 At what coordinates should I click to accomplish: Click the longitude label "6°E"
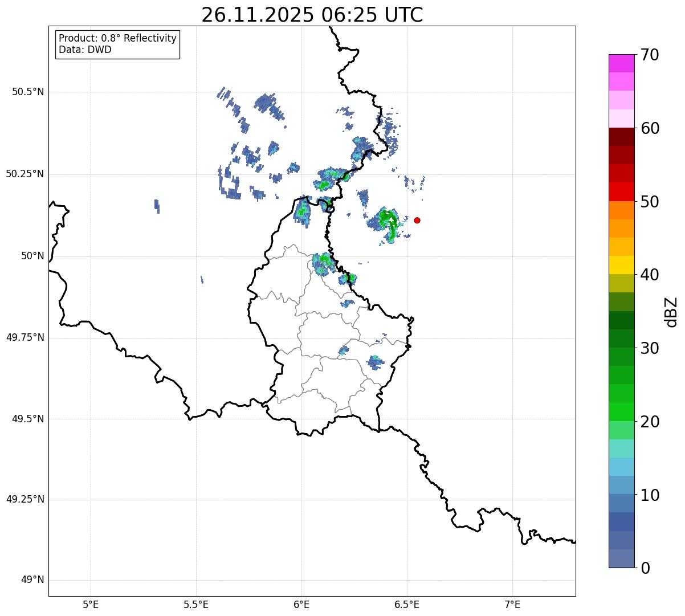(x=301, y=604)
